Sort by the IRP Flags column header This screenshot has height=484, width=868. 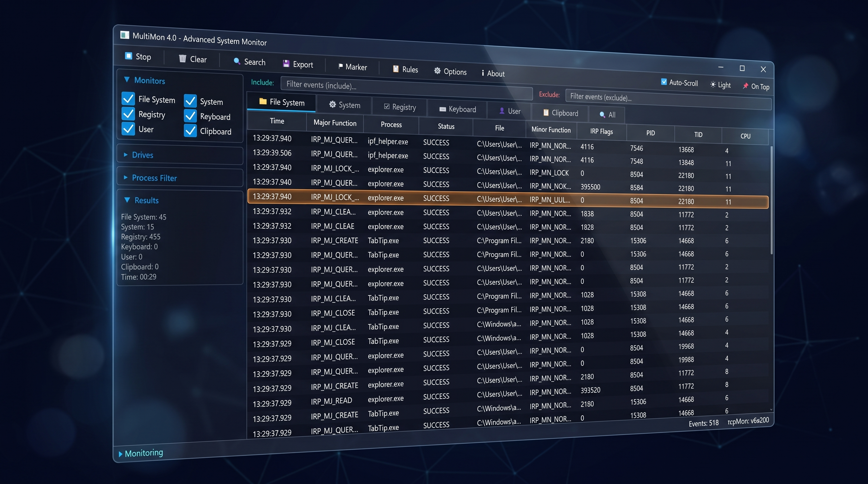601,131
